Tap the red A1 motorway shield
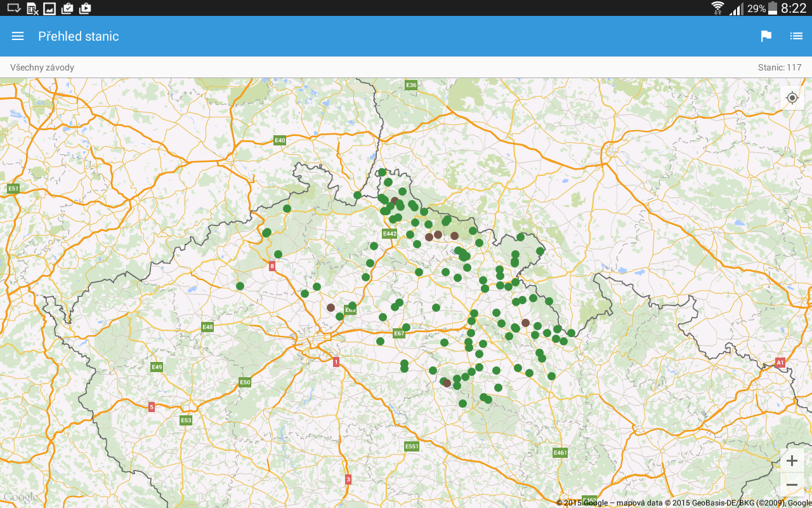Viewport: 812px width, 508px height. (780, 362)
